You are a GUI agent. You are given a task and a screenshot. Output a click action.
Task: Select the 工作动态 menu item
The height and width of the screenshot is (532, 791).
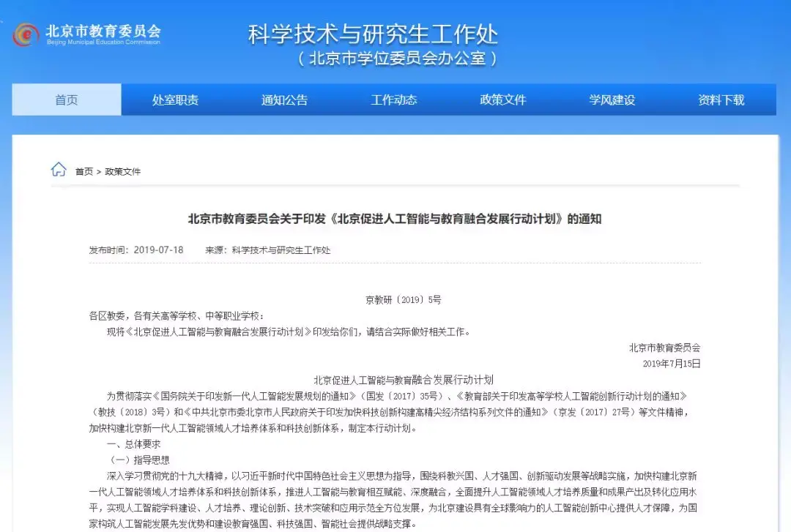click(x=394, y=100)
